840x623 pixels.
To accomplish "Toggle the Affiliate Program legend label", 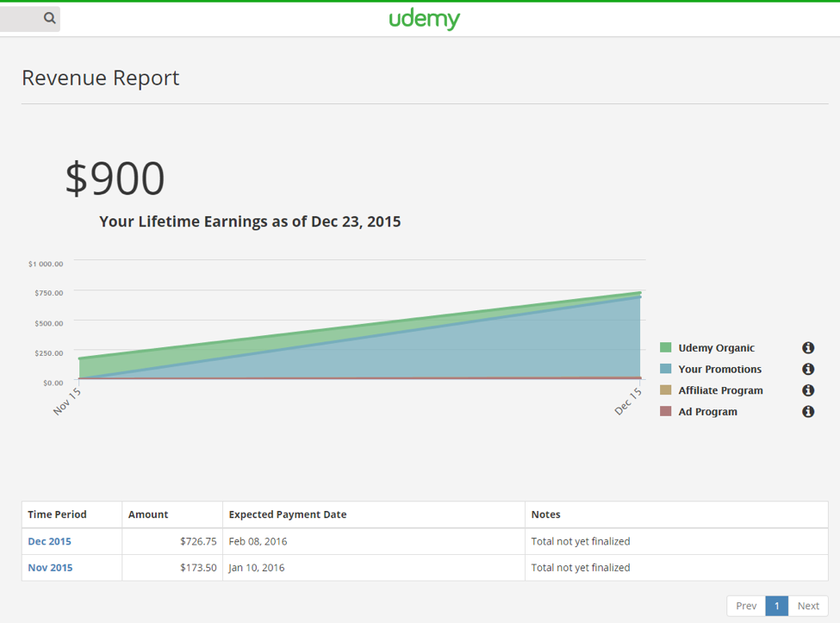I will [x=720, y=390].
